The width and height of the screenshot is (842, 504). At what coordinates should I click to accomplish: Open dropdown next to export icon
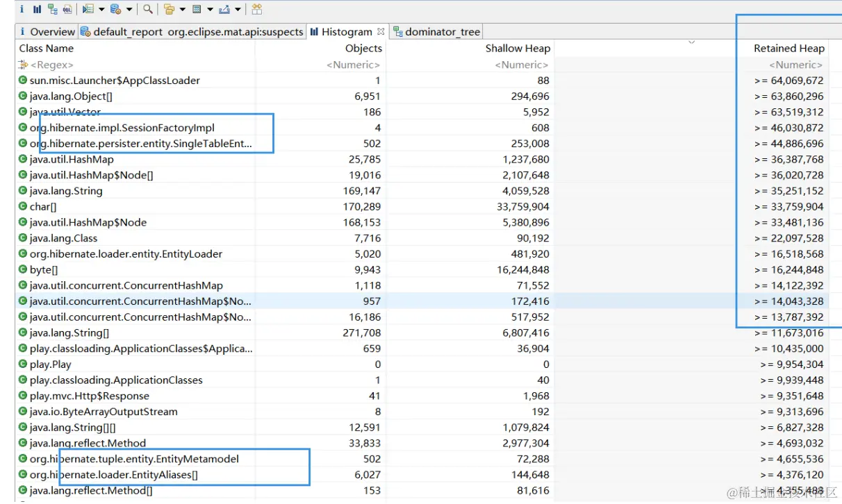tap(238, 10)
